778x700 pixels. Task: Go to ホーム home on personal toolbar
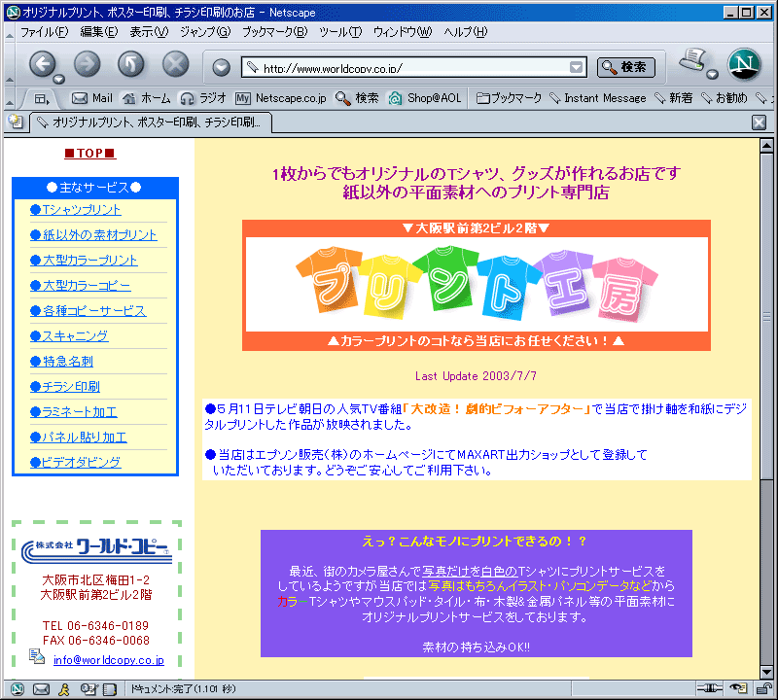click(x=147, y=98)
